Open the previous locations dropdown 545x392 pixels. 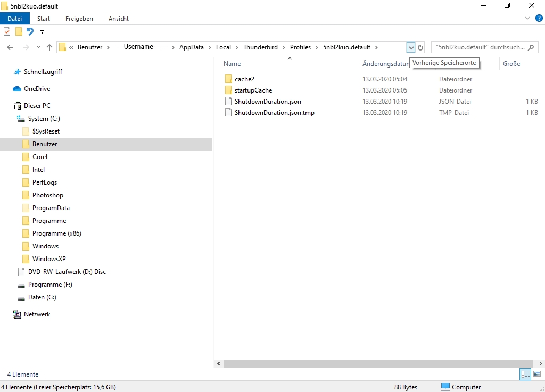coord(410,47)
